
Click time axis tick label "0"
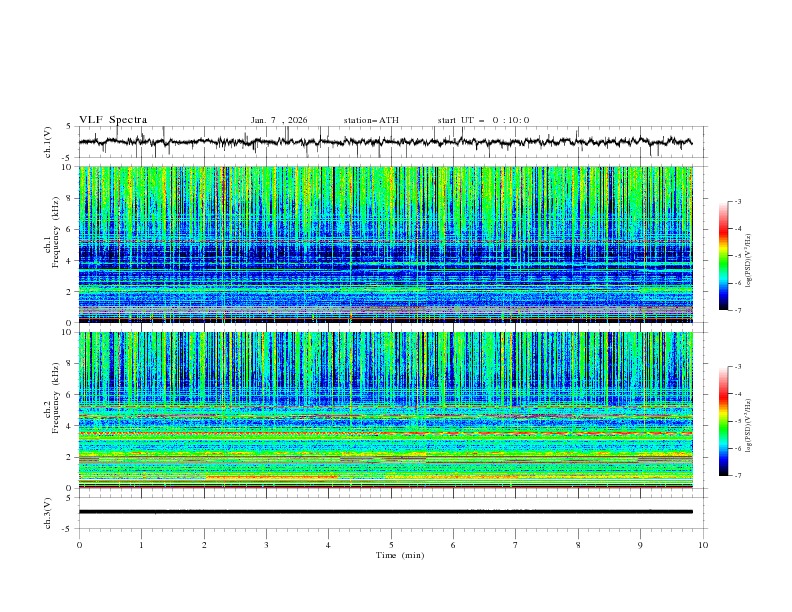pos(79,545)
